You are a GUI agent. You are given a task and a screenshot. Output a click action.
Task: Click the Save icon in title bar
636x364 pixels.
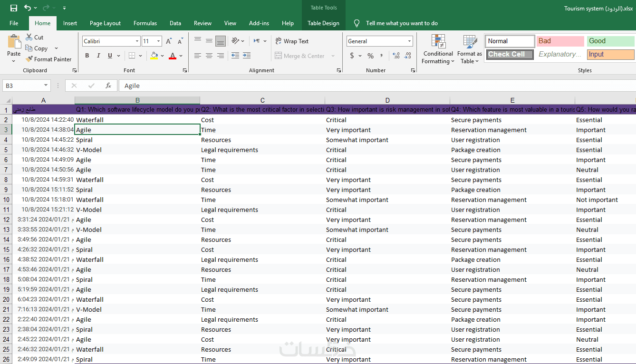(x=13, y=8)
